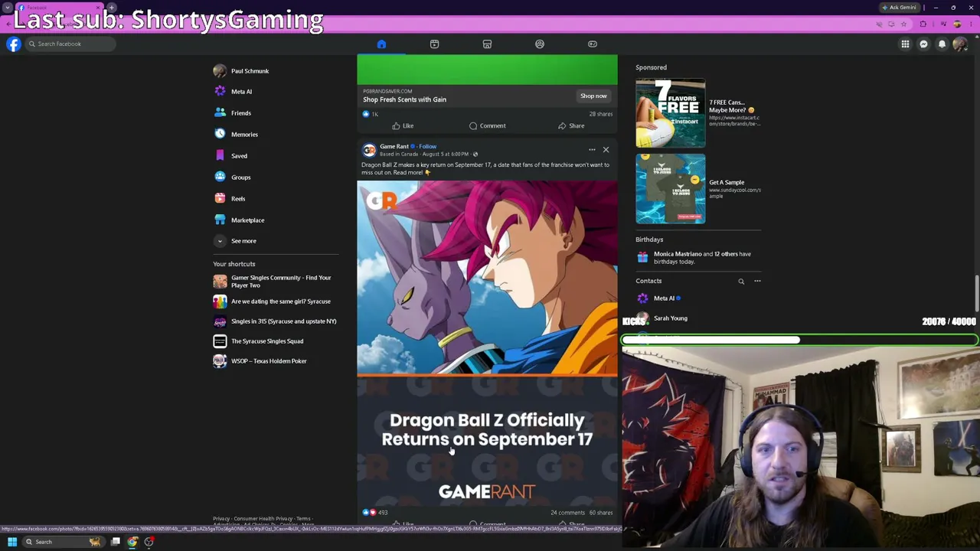Open the Windows Start menu
The height and width of the screenshot is (551, 980).
click(12, 542)
